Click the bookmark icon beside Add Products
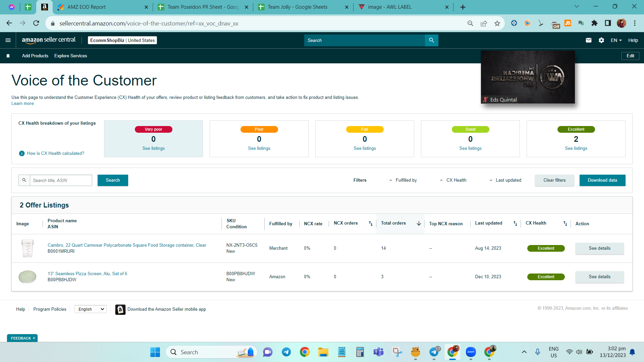The height and width of the screenshot is (362, 644). 8,56
